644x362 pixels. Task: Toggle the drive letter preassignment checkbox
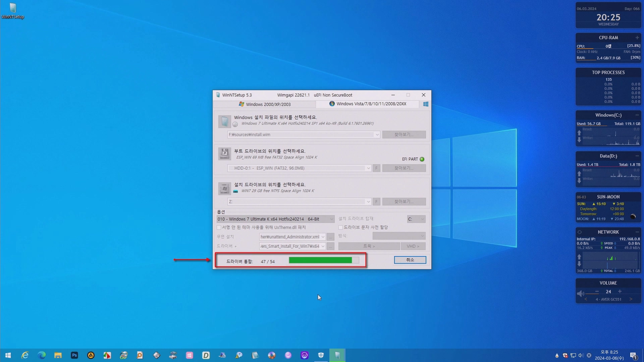tap(340, 228)
